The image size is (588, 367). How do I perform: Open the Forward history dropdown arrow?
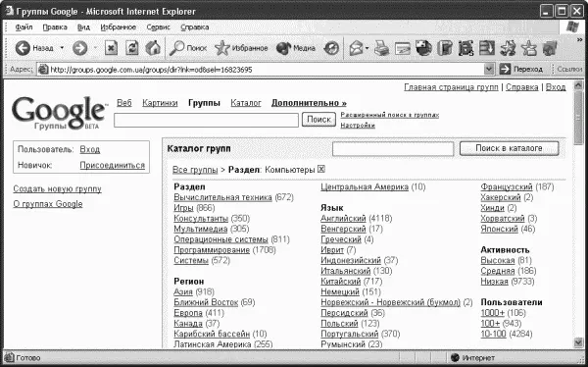[x=95, y=48]
